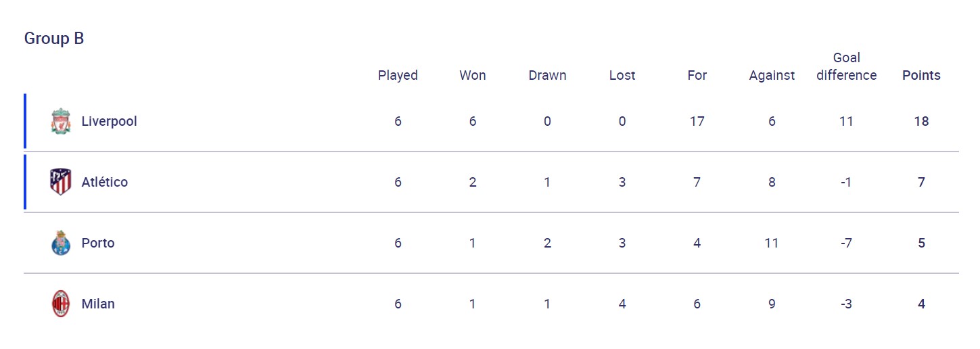Image resolution: width=980 pixels, height=349 pixels.
Task: Click the Played column header
Action: (x=398, y=75)
